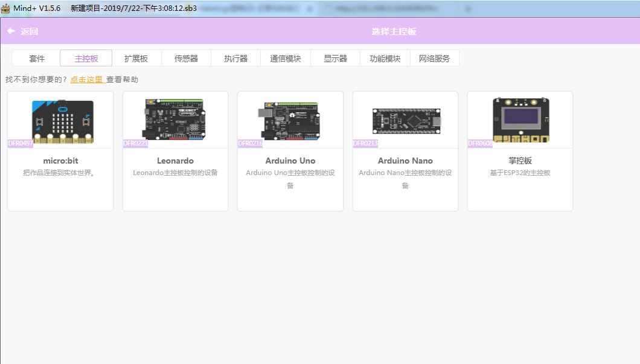640x364 pixels.
Task: Click the Arduino Nano card title
Action: click(x=405, y=161)
